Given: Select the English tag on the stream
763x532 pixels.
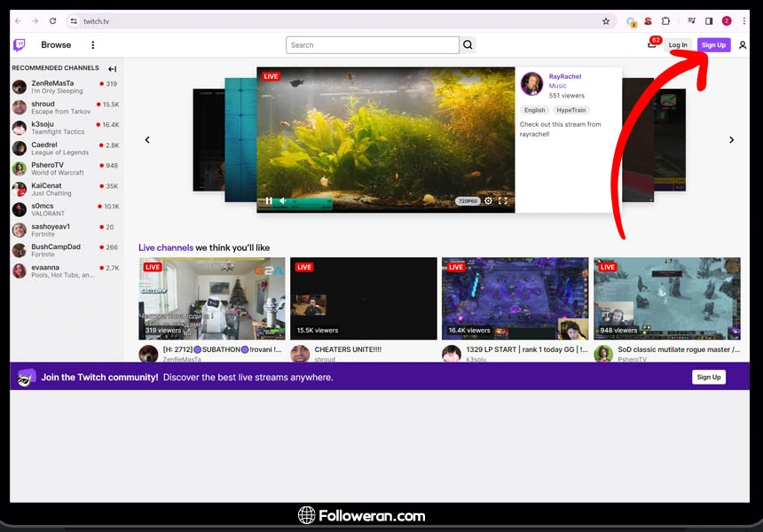Looking at the screenshot, I should 534,110.
